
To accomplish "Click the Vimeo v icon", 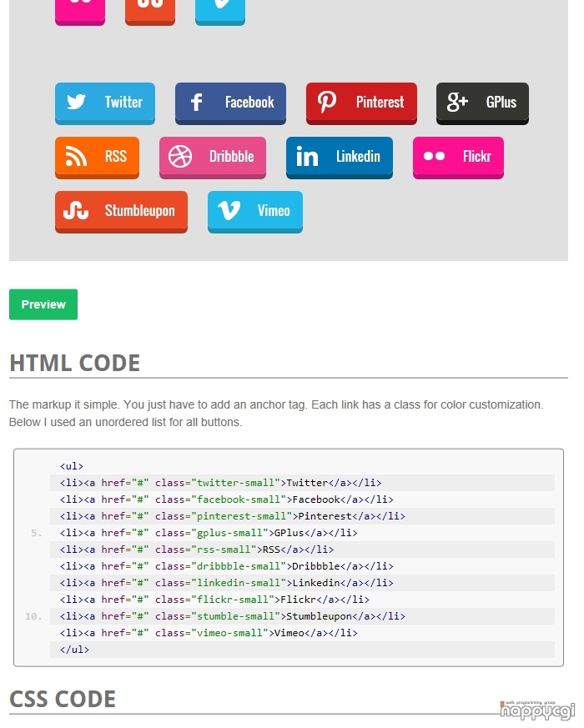I will coord(229,210).
